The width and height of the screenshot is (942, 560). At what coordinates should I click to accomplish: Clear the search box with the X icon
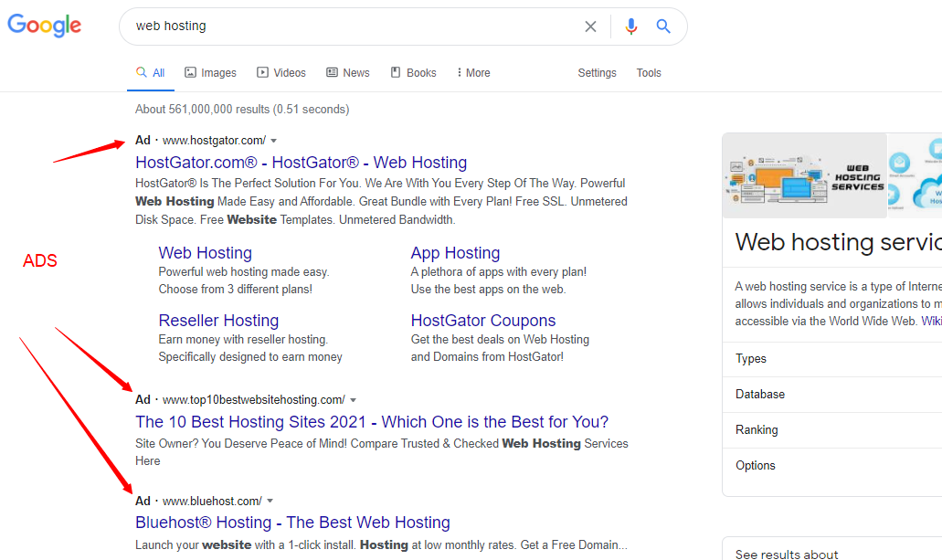(590, 26)
